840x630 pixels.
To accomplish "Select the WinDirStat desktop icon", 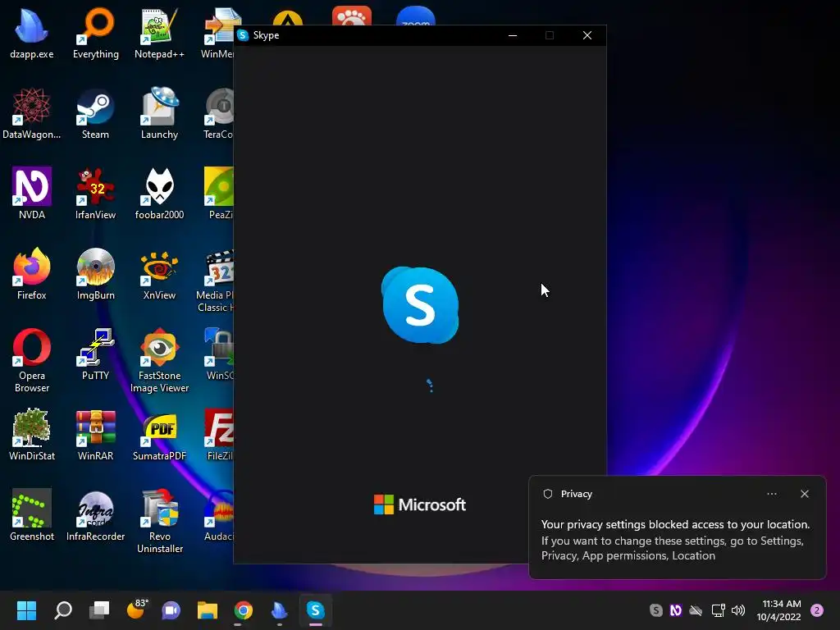I will 32,435.
